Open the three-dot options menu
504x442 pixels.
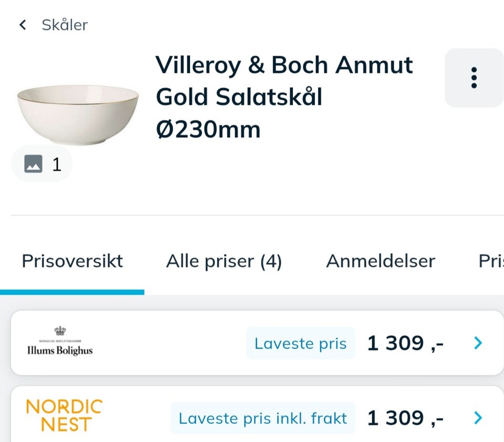click(474, 77)
